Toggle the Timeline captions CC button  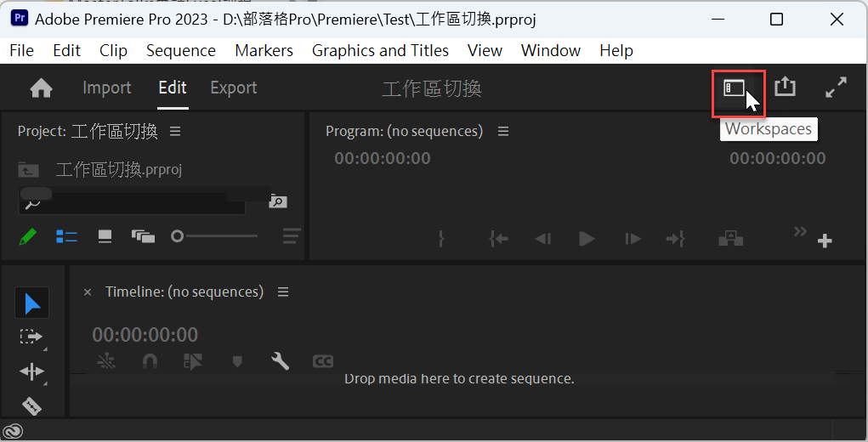coord(323,362)
